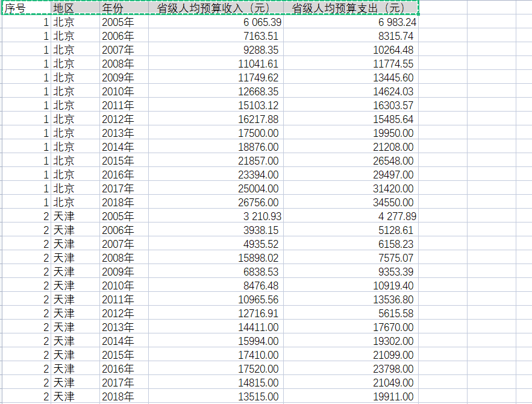Select the 年份 header cell
This screenshot has height=404, width=532.
click(124, 7)
